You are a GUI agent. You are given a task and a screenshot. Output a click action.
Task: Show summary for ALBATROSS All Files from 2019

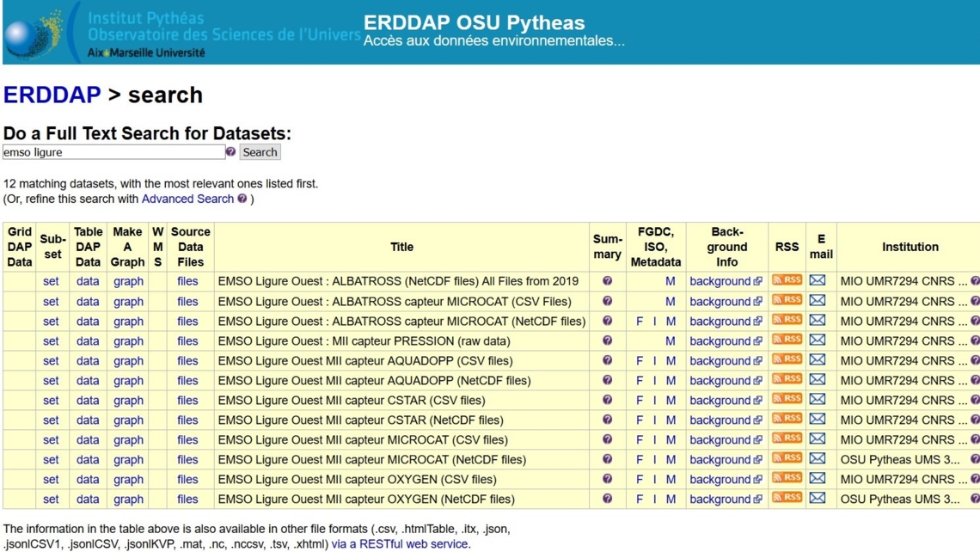[x=607, y=280]
